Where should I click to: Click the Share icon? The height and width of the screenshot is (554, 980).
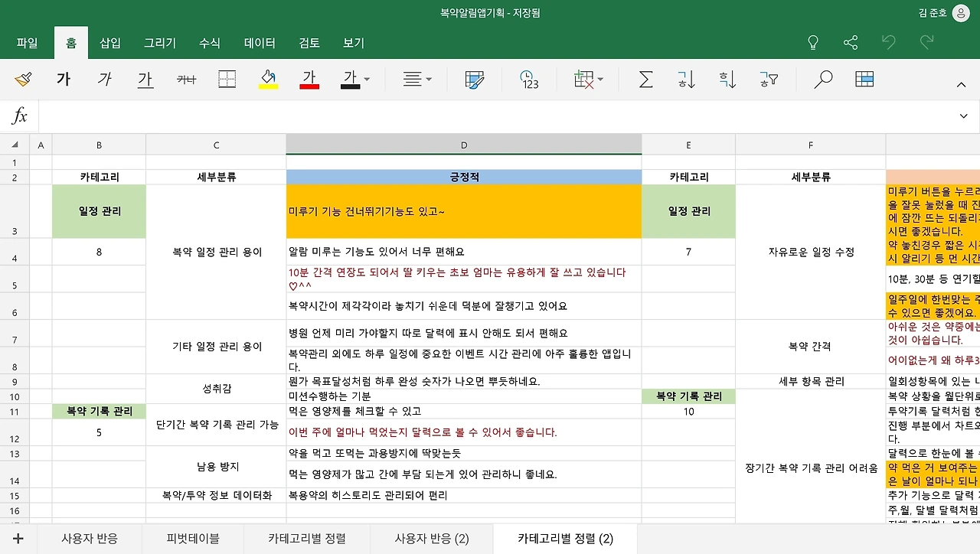(x=851, y=42)
